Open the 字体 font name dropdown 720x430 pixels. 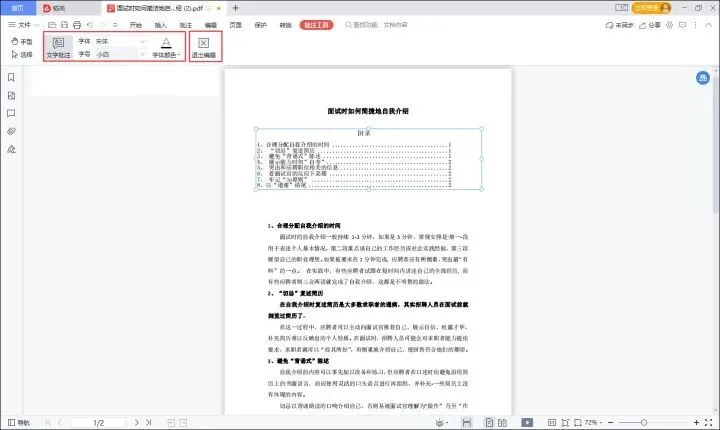121,41
